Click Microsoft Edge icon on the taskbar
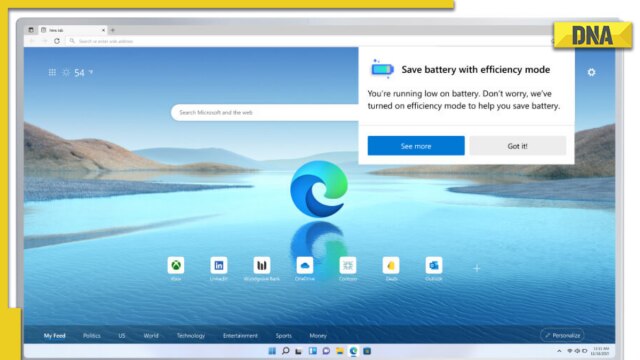This screenshot has height=360, width=640. [353, 351]
